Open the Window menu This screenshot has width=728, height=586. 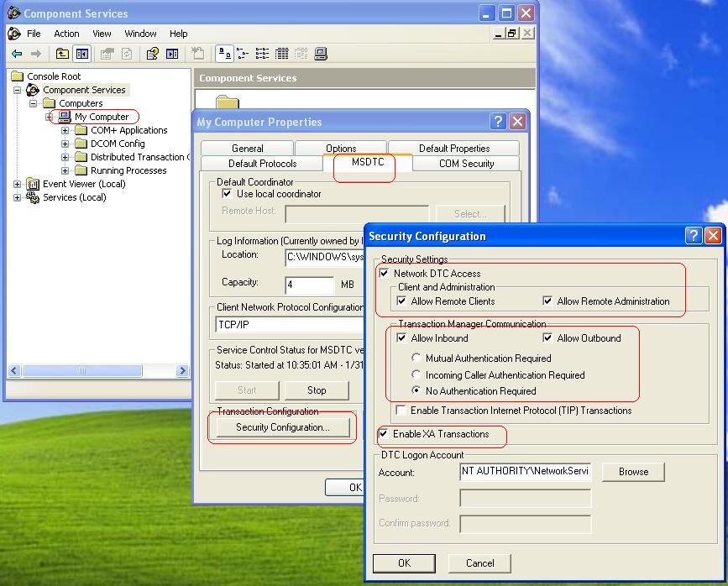(140, 34)
